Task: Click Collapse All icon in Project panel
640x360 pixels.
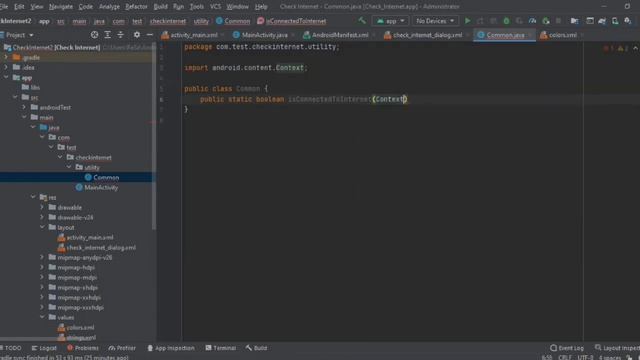Action: click(120, 35)
